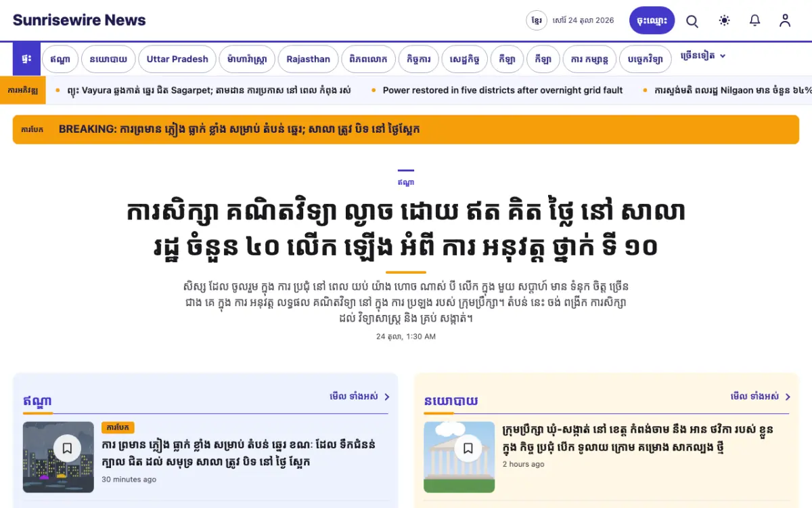This screenshot has height=508, width=812.
Task: Open the មហារាស្ត្រ section tab
Action: 247,59
